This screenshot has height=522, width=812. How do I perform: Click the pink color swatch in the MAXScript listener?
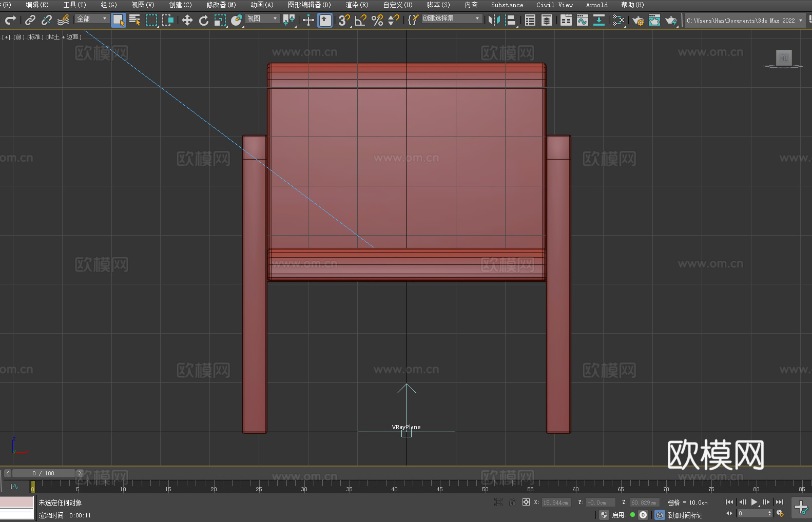click(17, 502)
